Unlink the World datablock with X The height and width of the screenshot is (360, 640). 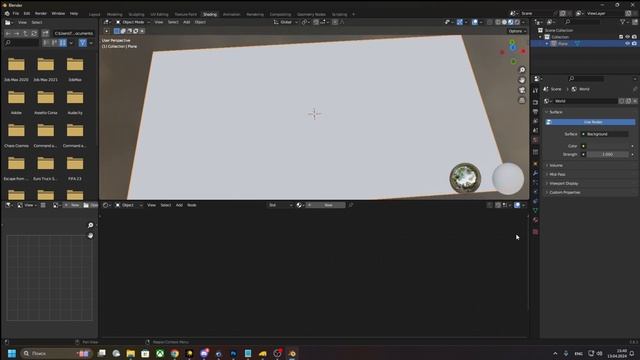635,101
